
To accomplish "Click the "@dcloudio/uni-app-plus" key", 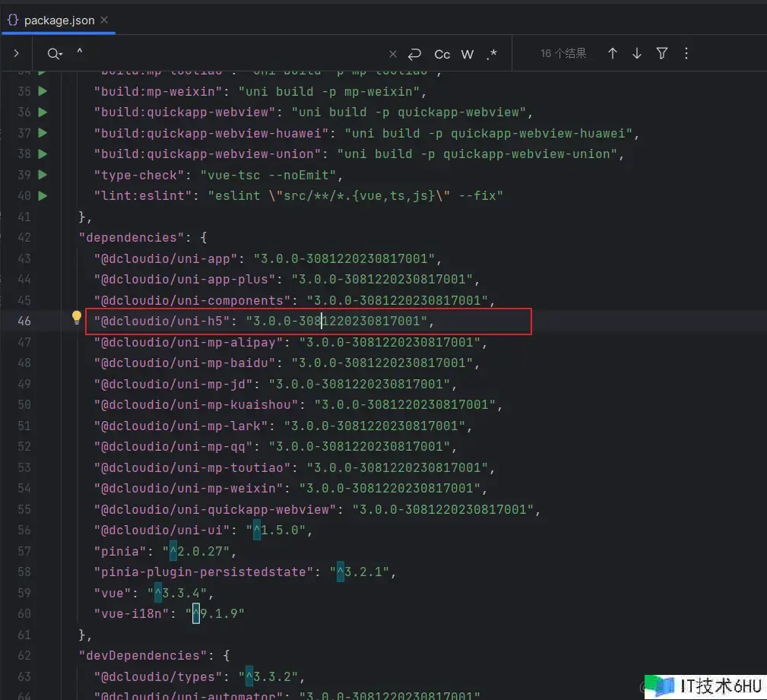I will 185,279.
